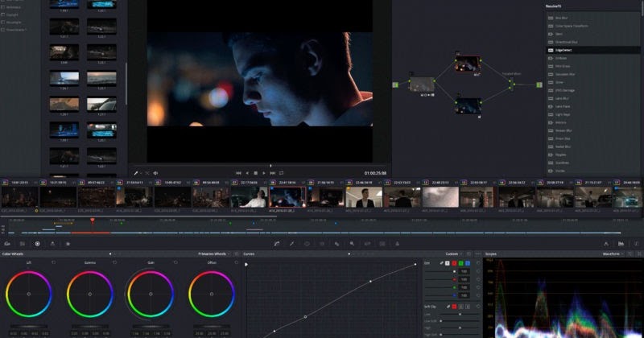Toggle loop playback in viewer

click(x=281, y=173)
